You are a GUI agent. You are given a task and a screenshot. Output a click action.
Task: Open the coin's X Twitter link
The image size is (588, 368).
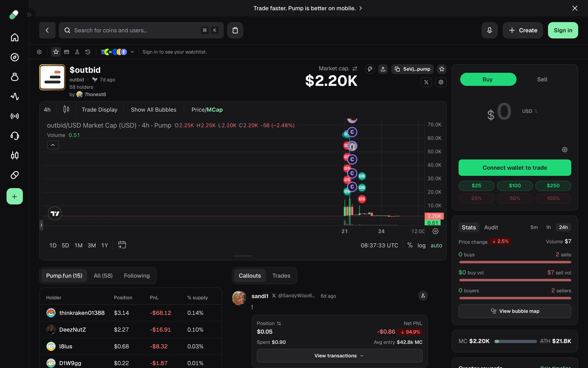[x=426, y=82]
